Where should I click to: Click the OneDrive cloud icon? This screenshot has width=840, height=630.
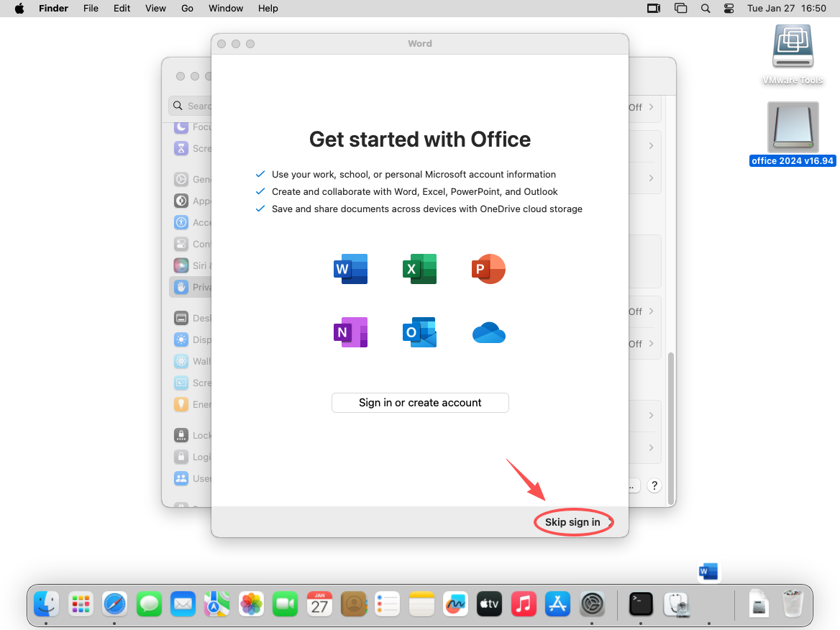pos(488,333)
